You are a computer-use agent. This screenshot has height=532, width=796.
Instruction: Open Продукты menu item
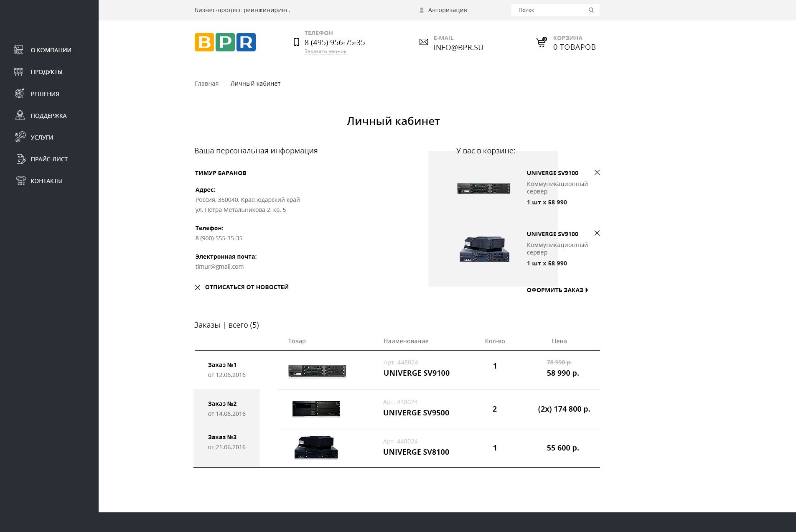[47, 72]
